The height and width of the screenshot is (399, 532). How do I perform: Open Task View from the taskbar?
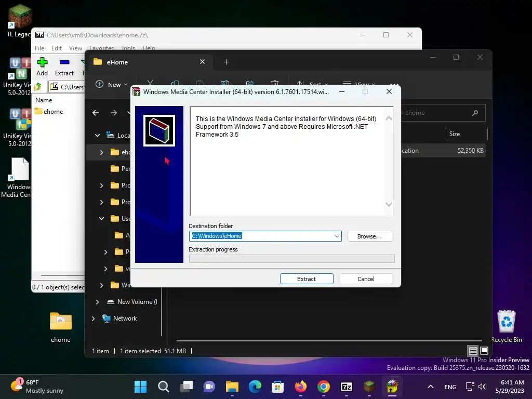click(187, 387)
